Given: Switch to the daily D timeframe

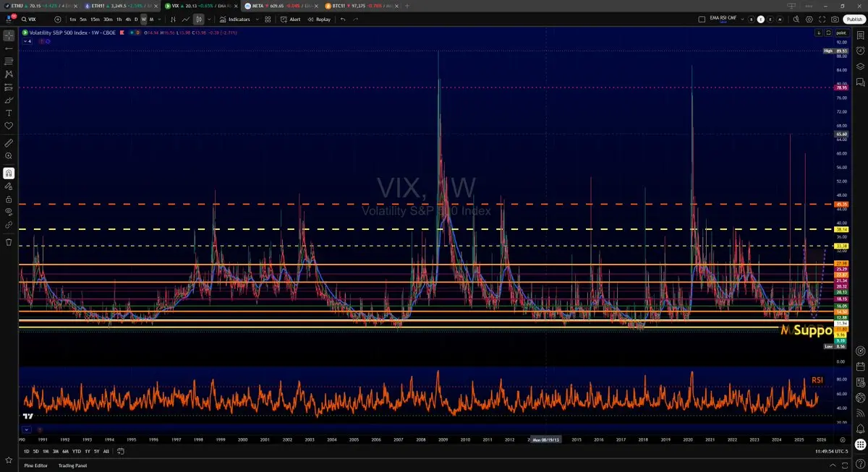Looking at the screenshot, I should pyautogui.click(x=136, y=19).
